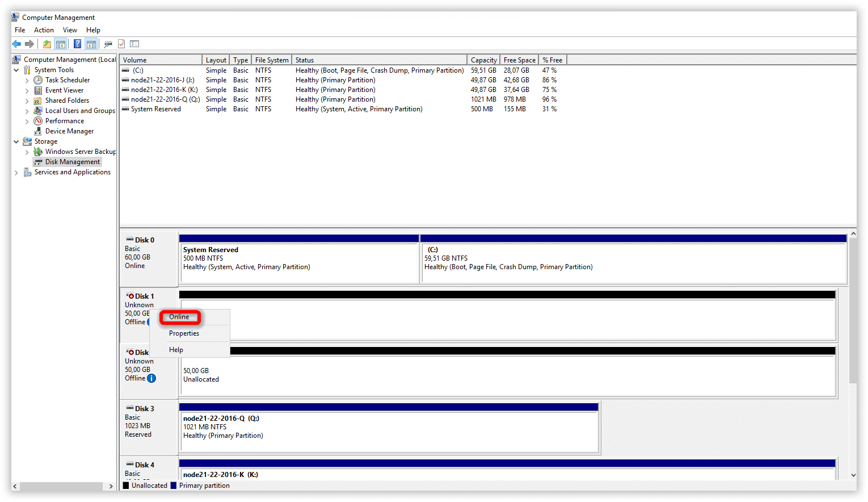This screenshot has height=502, width=868.
Task: Click the Help question mark toolbar icon
Action: tap(77, 44)
